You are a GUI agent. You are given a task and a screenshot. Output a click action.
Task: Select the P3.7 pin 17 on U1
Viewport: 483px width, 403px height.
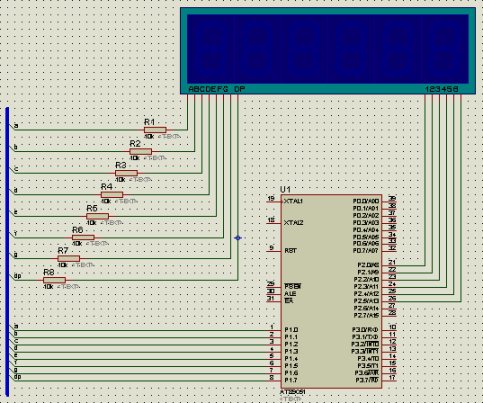coord(389,380)
